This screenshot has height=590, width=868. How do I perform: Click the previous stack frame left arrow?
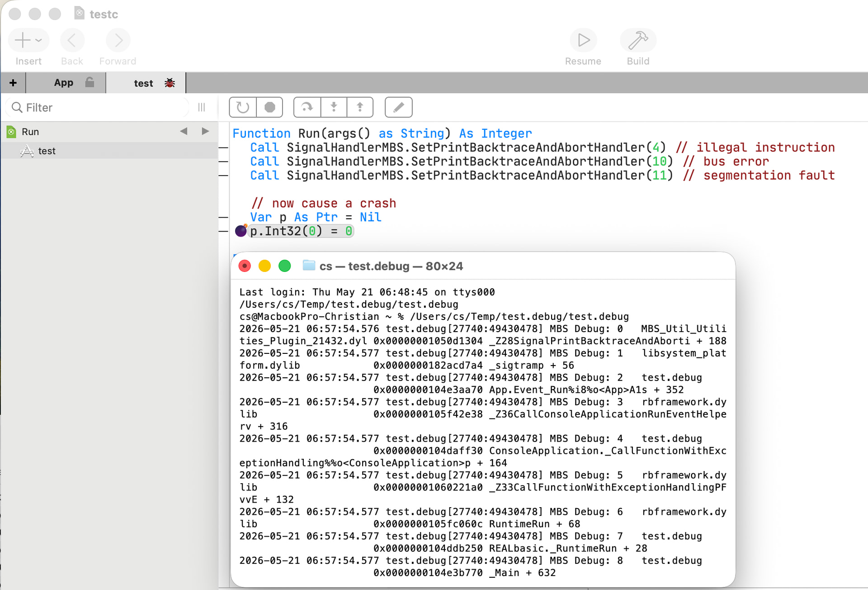click(x=184, y=131)
